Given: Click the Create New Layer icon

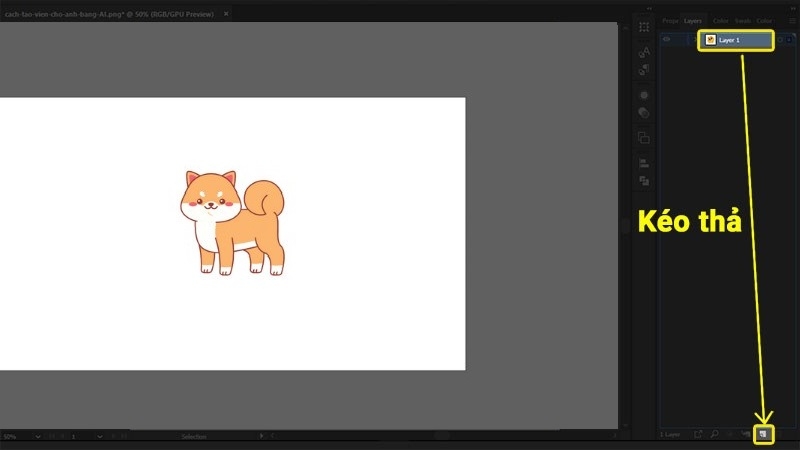Looking at the screenshot, I should click(x=763, y=434).
